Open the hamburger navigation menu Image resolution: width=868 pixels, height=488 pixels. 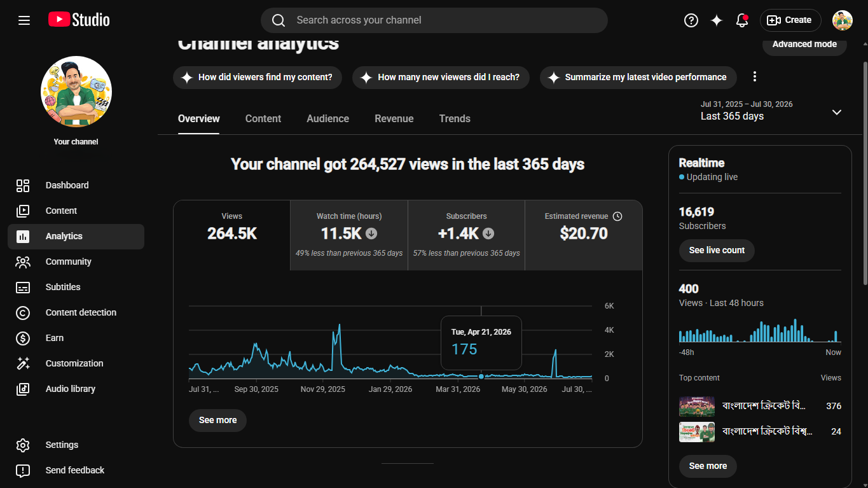(x=24, y=20)
